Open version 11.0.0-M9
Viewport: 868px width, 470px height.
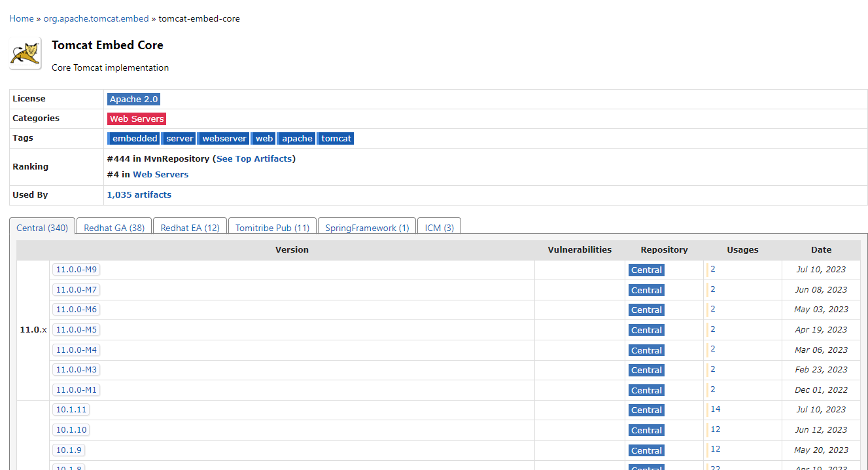(77, 269)
